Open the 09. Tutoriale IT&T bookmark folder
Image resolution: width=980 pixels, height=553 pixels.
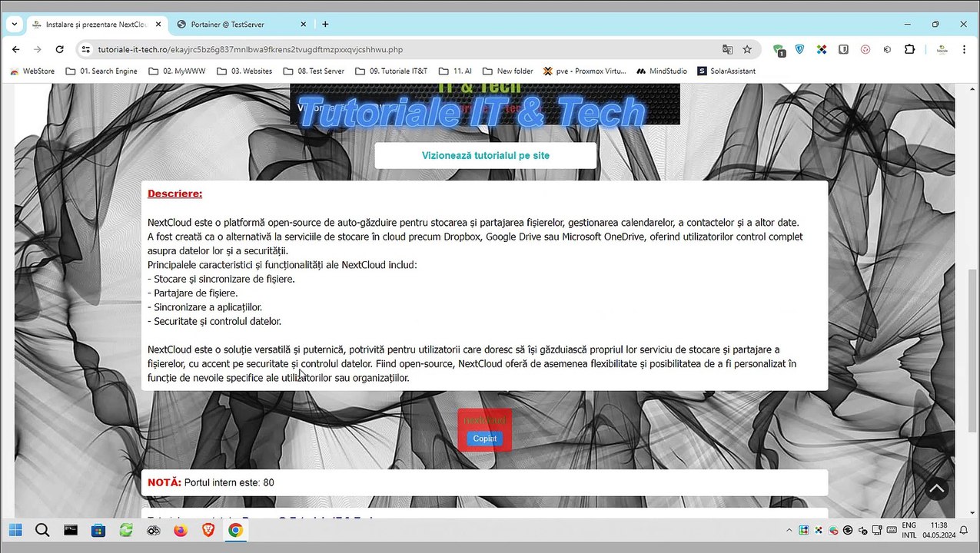point(391,71)
